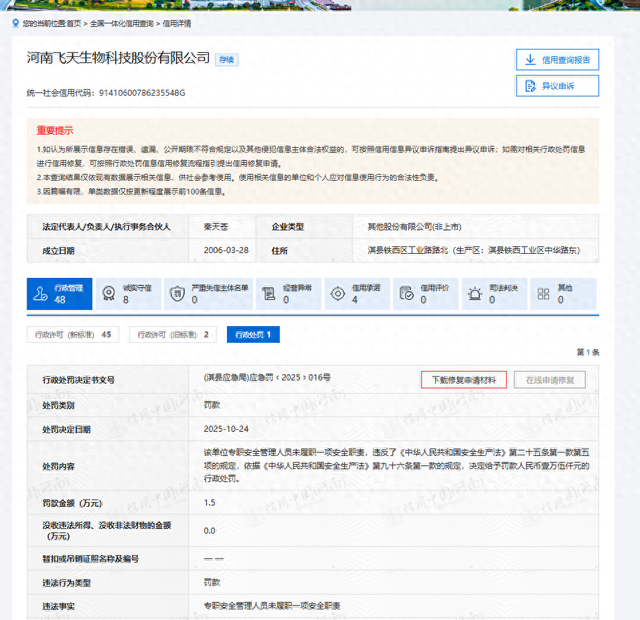Click the 信用承诺 target icon
The width and height of the screenshot is (640, 620).
pos(338,293)
